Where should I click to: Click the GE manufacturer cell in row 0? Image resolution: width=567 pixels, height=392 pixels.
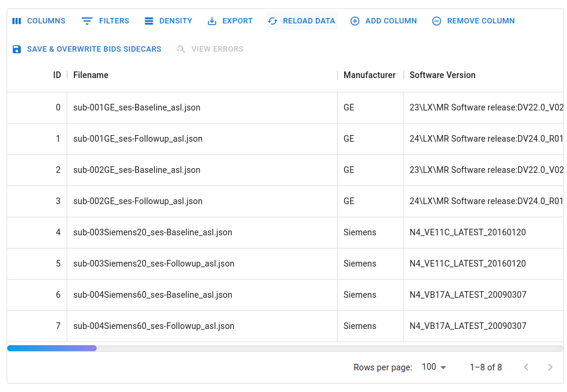tap(370, 107)
